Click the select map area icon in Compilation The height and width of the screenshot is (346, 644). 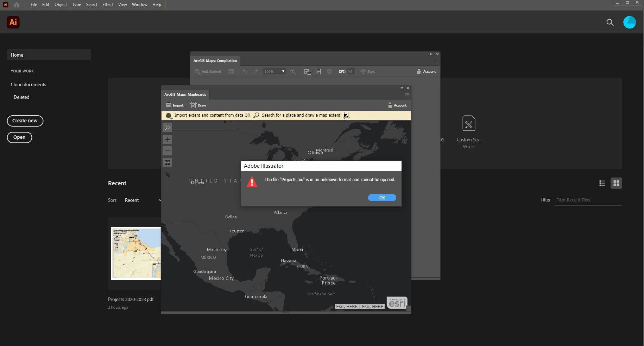point(307,72)
